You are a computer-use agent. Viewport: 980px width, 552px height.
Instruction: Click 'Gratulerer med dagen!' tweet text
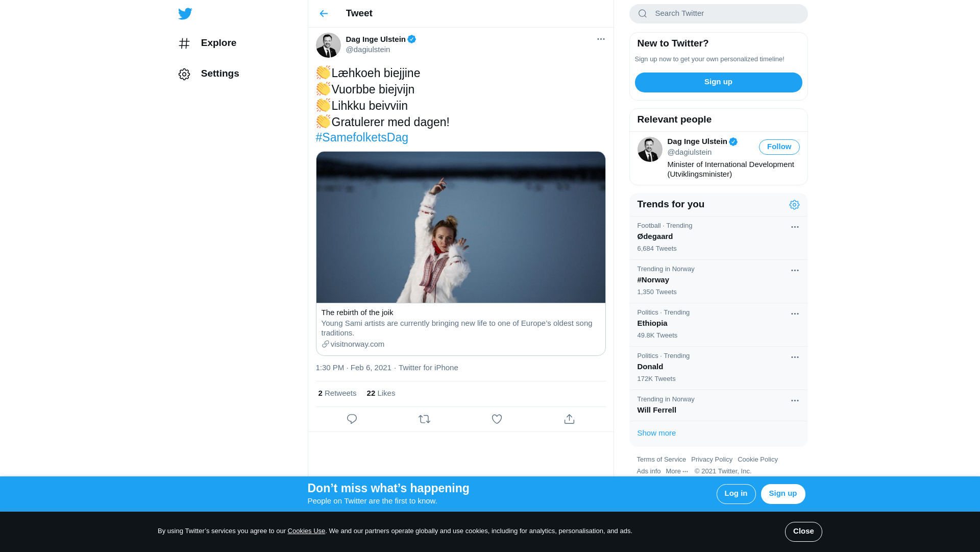click(x=390, y=122)
